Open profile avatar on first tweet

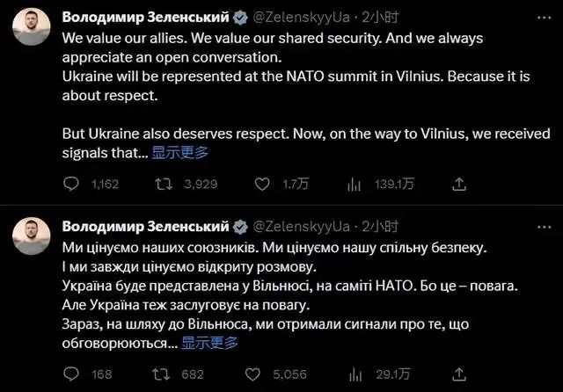click(x=32, y=27)
